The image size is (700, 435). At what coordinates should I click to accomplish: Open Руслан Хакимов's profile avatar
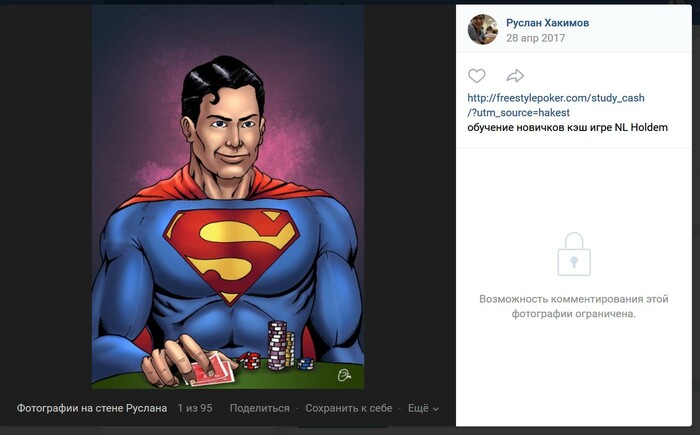pyautogui.click(x=483, y=30)
